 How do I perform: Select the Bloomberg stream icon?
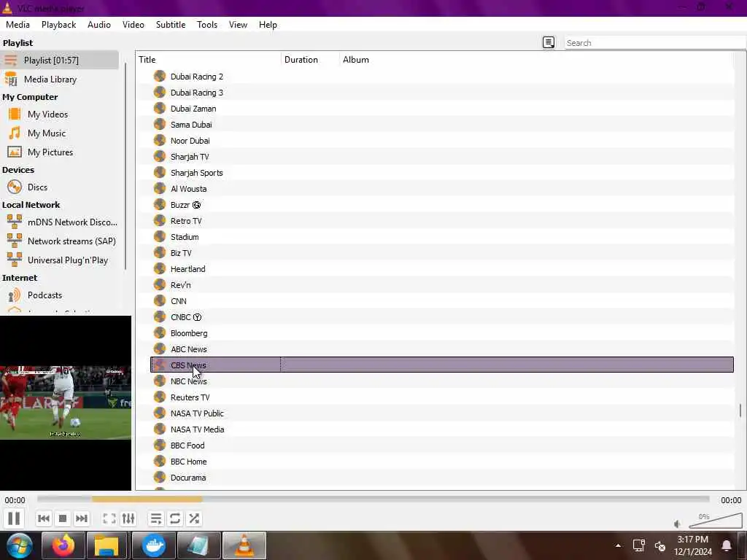(x=160, y=332)
